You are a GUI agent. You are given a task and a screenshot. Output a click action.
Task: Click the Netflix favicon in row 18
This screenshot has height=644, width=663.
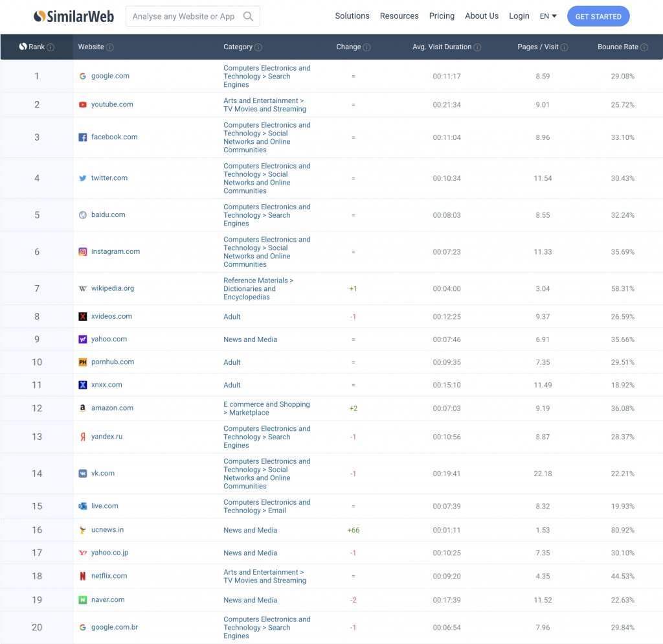click(82, 576)
